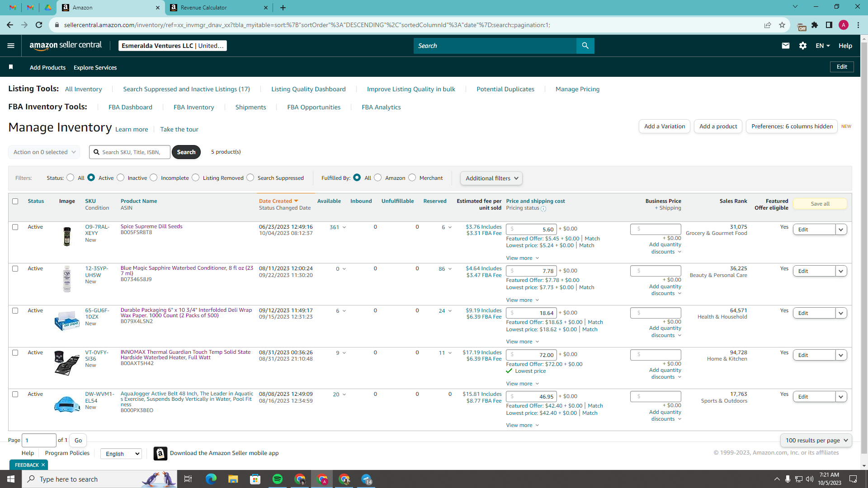Open the hamburger navigation menu
This screenshot has width=868, height=488.
point(11,46)
